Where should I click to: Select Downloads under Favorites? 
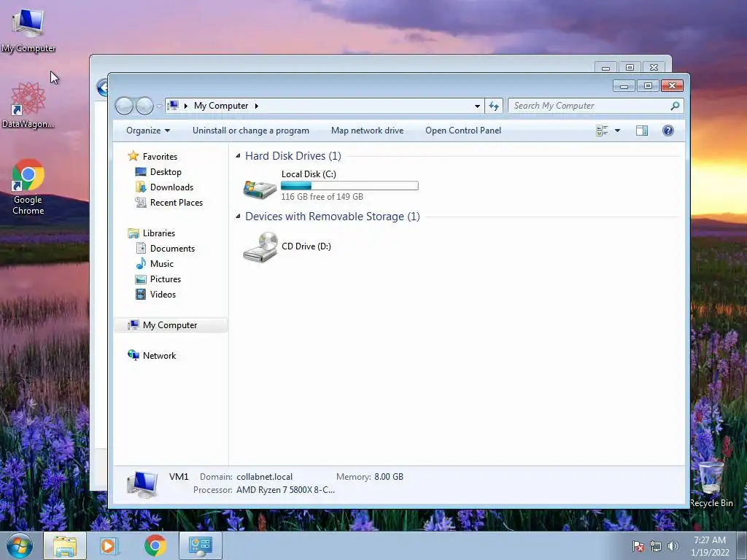[x=164, y=187]
